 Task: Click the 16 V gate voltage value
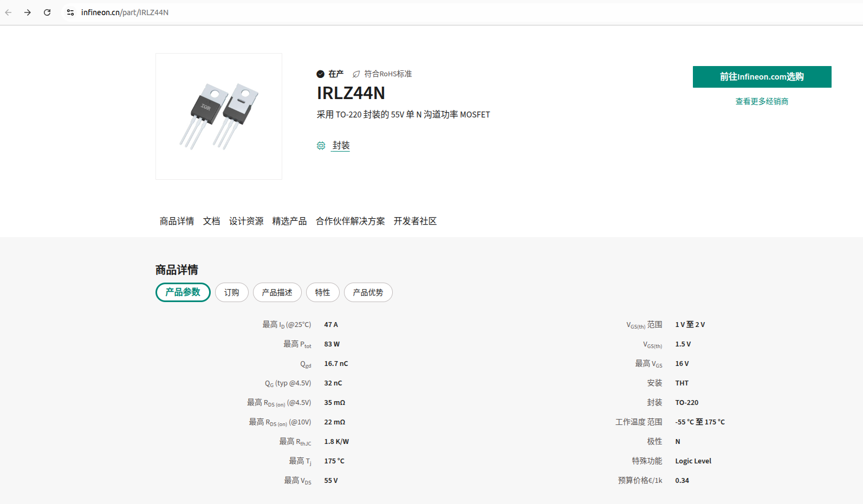point(682,364)
